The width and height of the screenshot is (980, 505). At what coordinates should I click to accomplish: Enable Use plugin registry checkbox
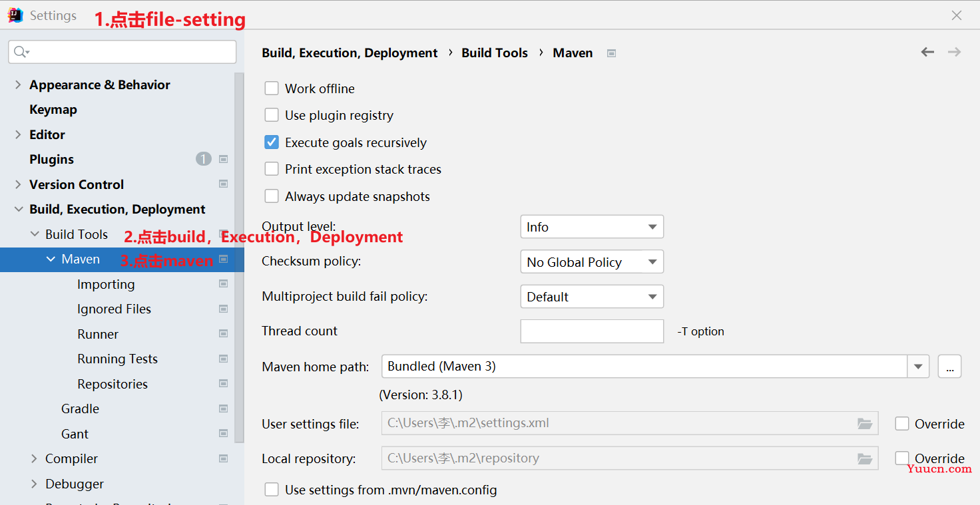[272, 115]
